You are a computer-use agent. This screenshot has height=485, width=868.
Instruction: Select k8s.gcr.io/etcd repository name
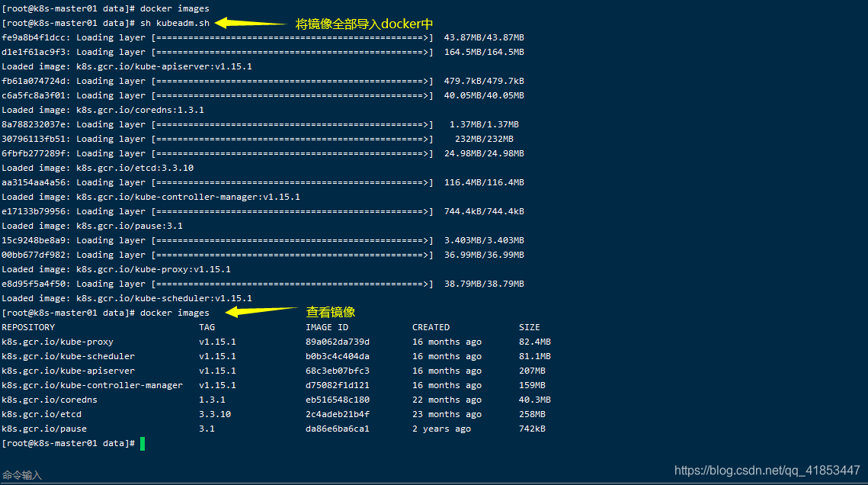click(41, 414)
